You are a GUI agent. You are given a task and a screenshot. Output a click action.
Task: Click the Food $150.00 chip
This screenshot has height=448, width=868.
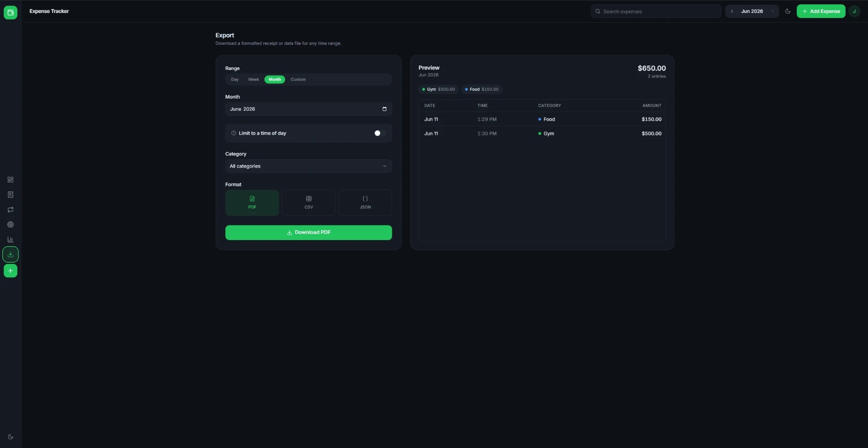point(482,89)
